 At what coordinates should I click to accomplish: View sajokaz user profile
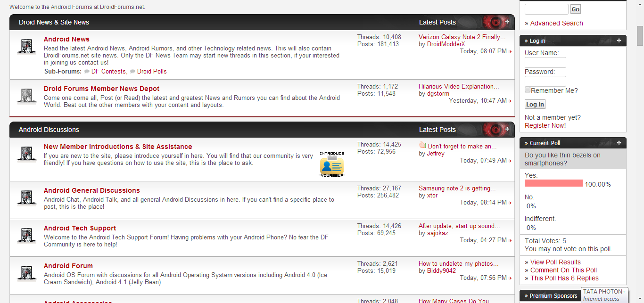[x=438, y=233]
